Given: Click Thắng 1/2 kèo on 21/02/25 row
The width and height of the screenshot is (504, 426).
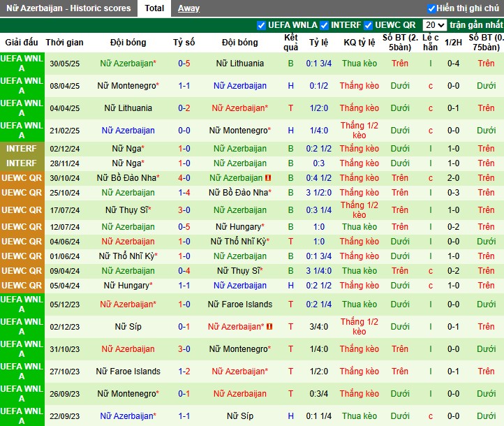Looking at the screenshot, I should tap(359, 131).
